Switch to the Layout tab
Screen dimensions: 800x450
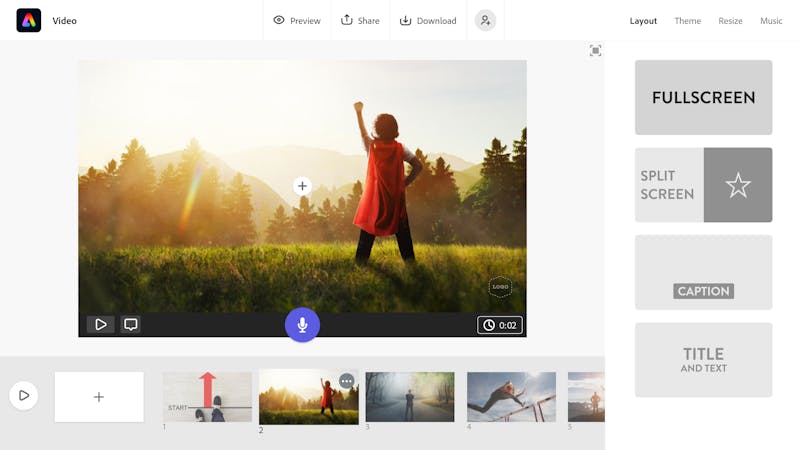tap(643, 21)
